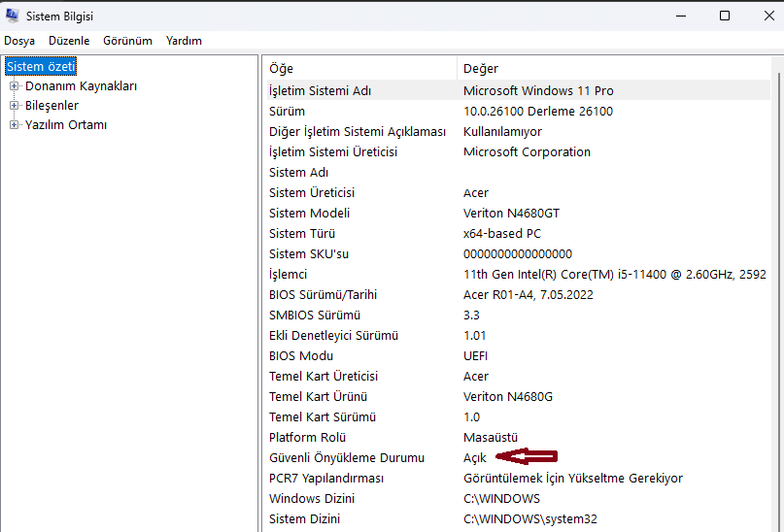Select Sistem özeti in the tree
This screenshot has height=532, width=784.
click(x=41, y=66)
